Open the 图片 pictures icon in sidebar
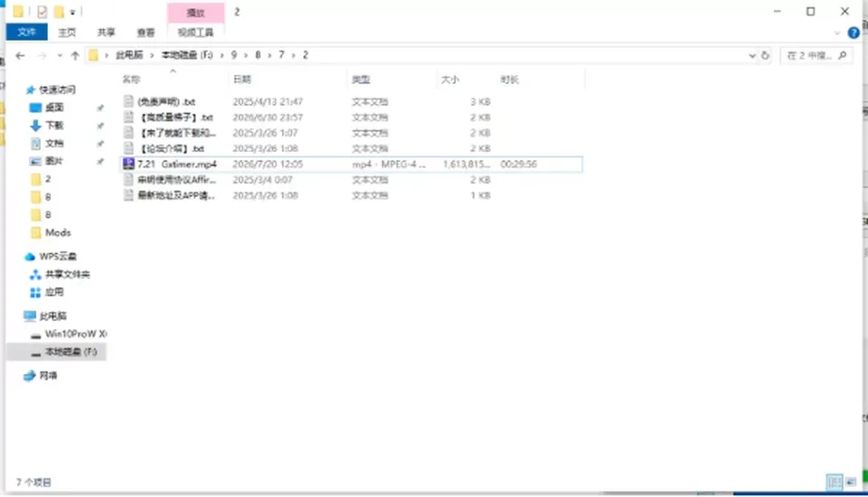The height and width of the screenshot is (497, 868). click(x=35, y=161)
